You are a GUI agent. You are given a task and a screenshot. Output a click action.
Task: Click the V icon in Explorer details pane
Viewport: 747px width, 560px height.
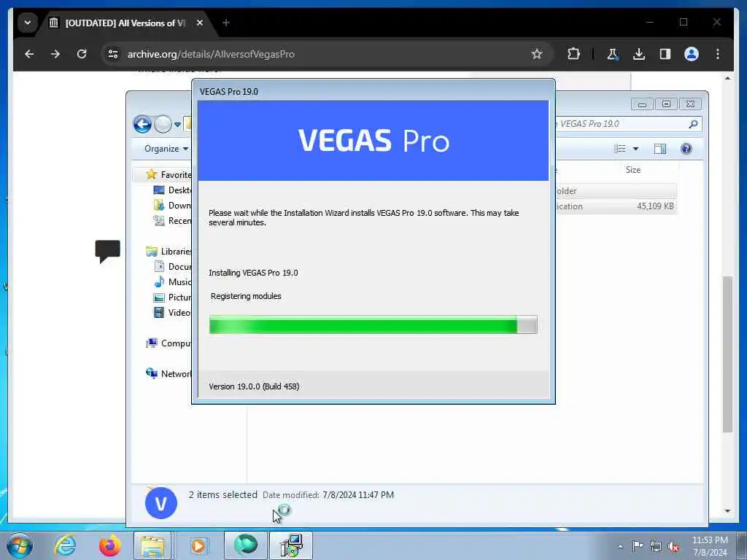161,503
